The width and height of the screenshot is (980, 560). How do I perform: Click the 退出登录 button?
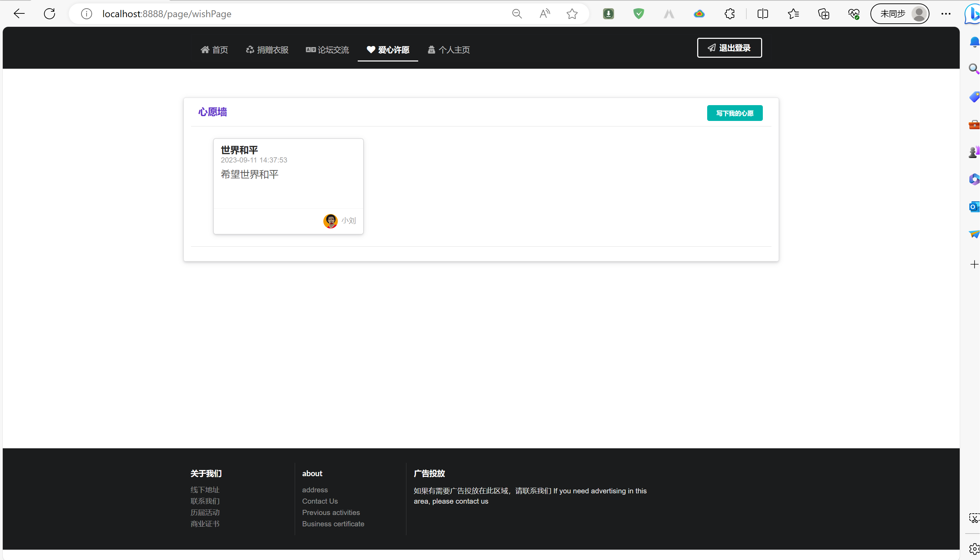[x=729, y=48]
